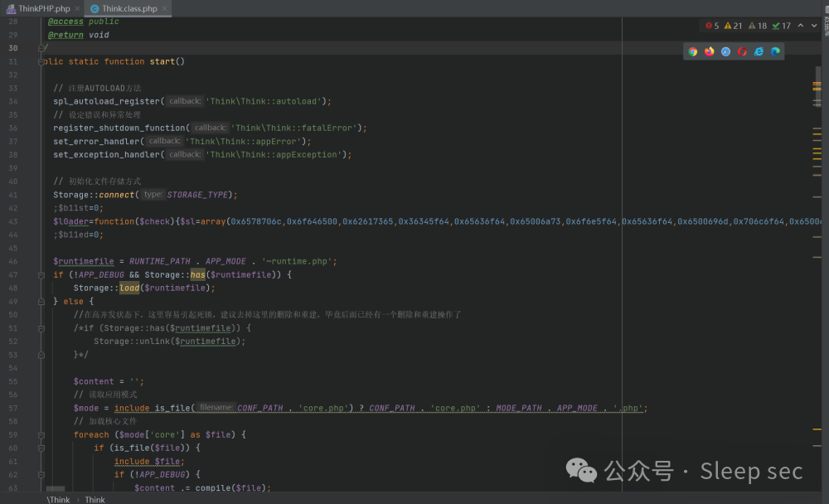The height and width of the screenshot is (504, 829).
Task: Click register_shutdown_function call
Action: coord(119,128)
